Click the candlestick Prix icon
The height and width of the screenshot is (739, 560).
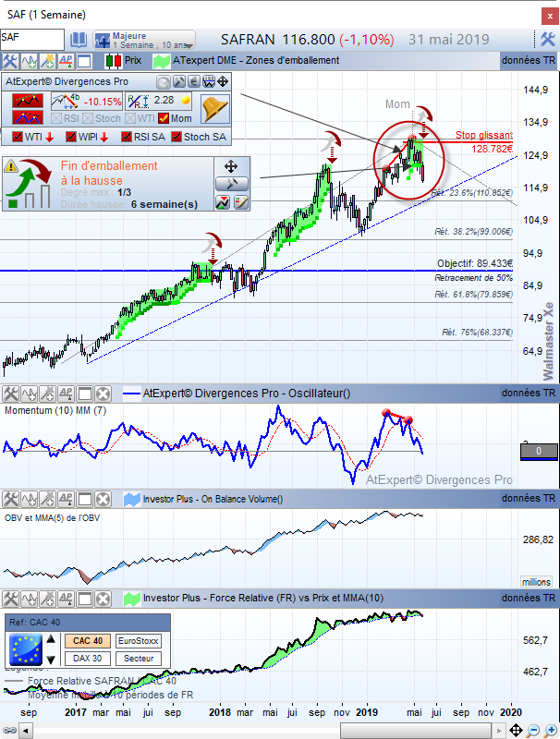coord(113,61)
